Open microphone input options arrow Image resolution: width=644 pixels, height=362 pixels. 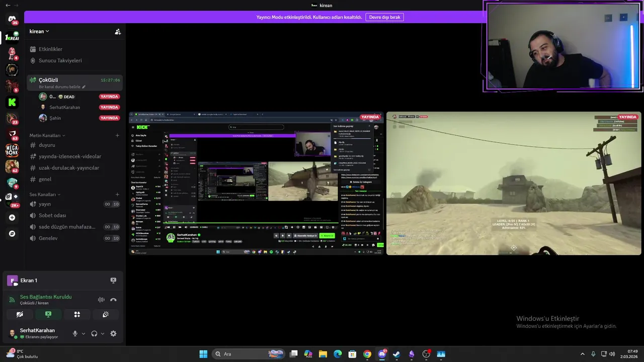pos(84,333)
